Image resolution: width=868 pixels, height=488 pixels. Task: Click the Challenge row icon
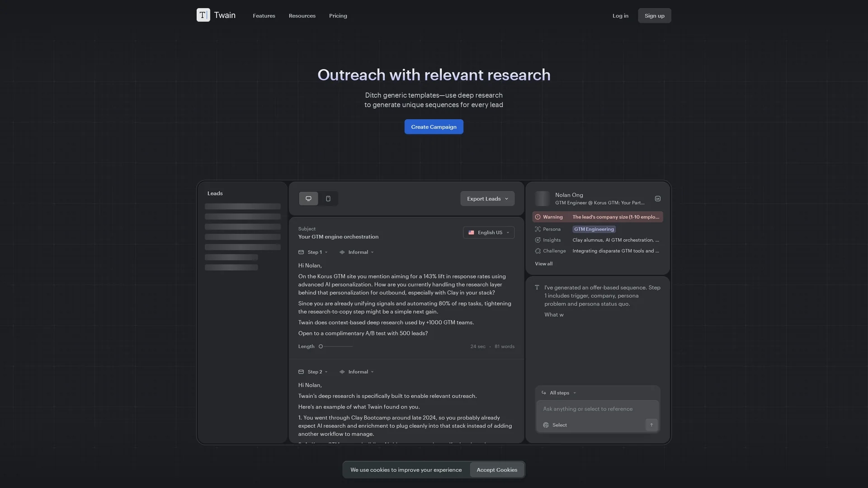point(538,251)
